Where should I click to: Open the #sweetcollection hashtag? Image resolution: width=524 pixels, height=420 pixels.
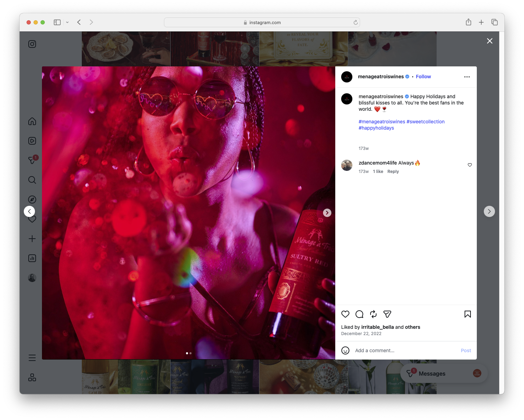point(425,121)
